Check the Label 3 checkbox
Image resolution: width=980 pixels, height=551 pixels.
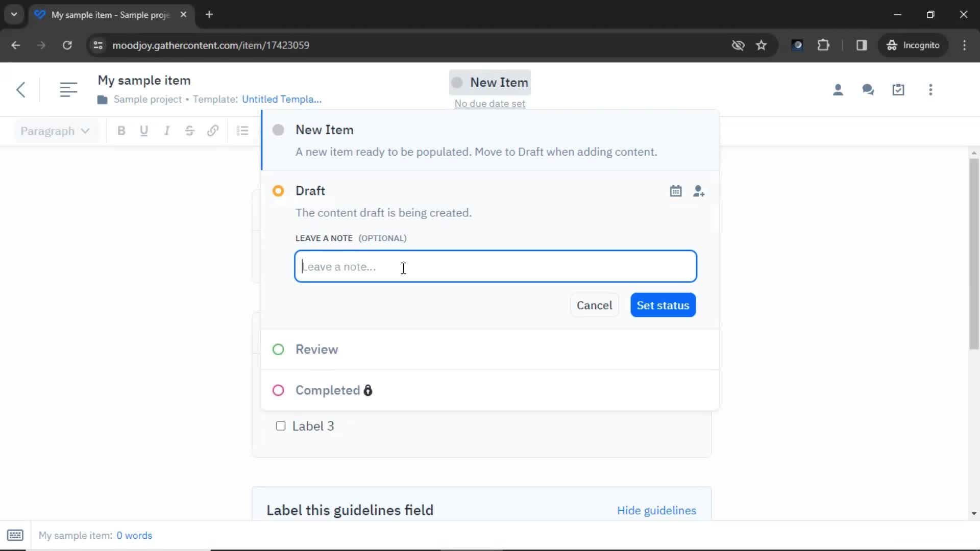click(281, 426)
